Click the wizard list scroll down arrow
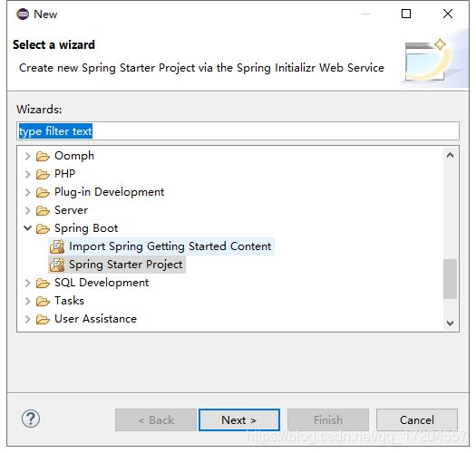 pos(451,323)
